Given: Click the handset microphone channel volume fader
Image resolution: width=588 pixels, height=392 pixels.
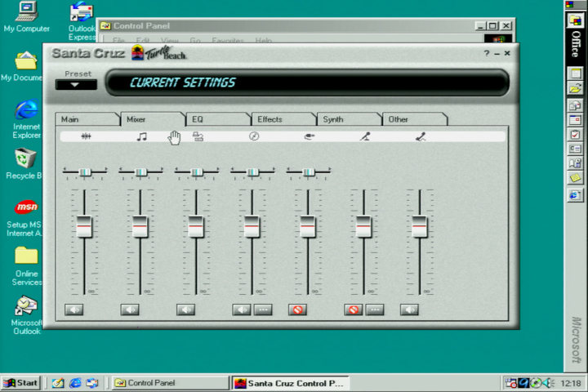Looking at the screenshot, I should pyautogui.click(x=419, y=226).
